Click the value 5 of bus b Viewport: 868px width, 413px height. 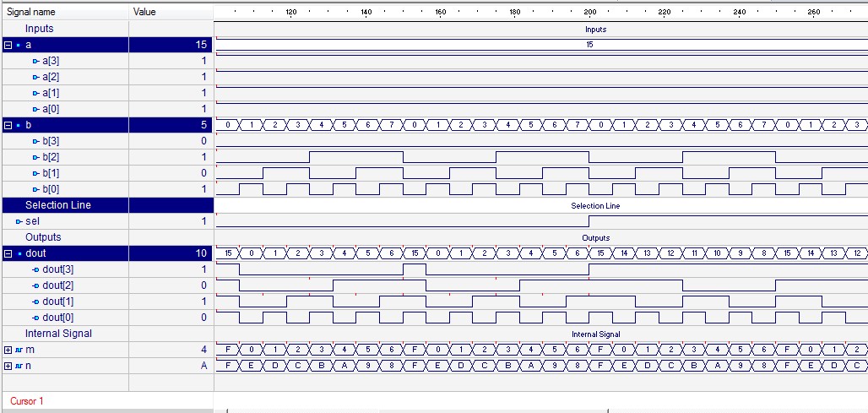203,125
